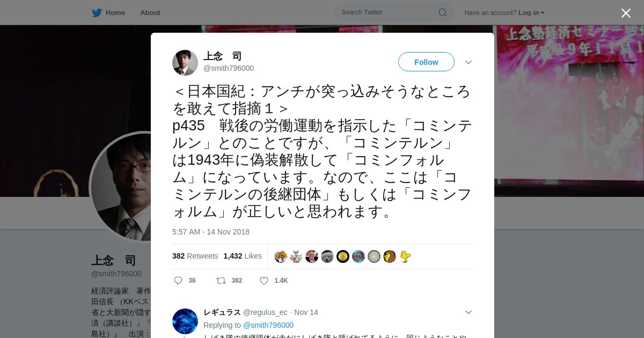This screenshot has width=644, height=338.
Task: Click the first liker avatar in the row
Action: pos(281,256)
